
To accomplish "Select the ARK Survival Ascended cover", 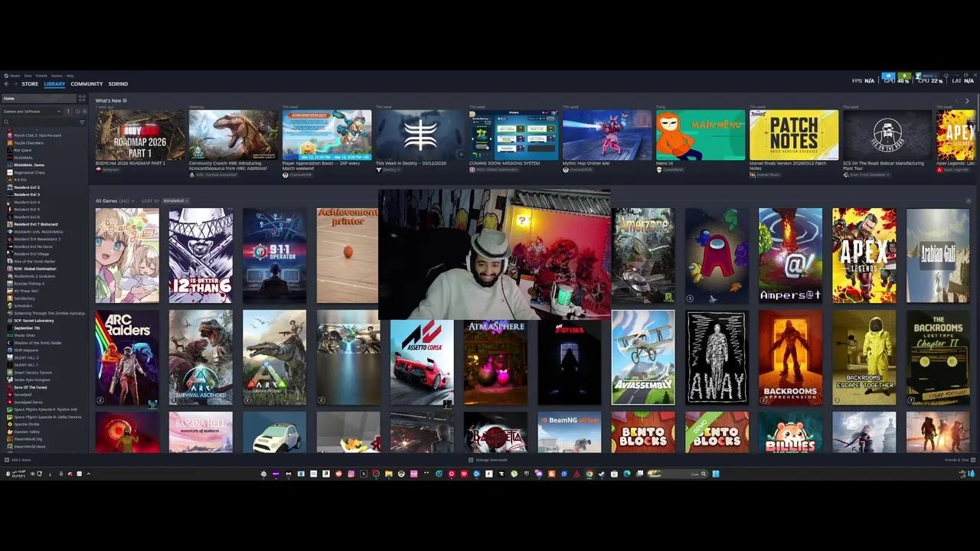I will [201, 357].
